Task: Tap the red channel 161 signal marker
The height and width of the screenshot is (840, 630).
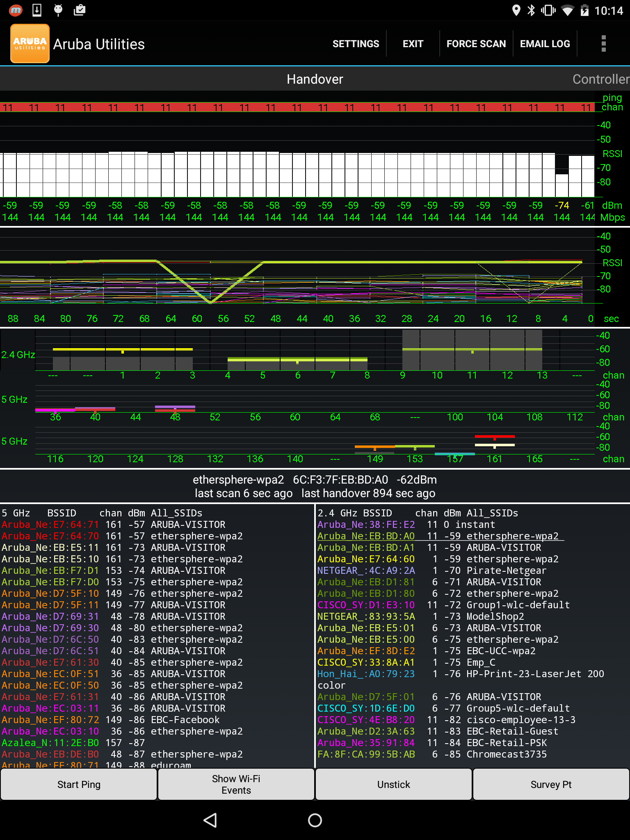Action: click(495, 437)
